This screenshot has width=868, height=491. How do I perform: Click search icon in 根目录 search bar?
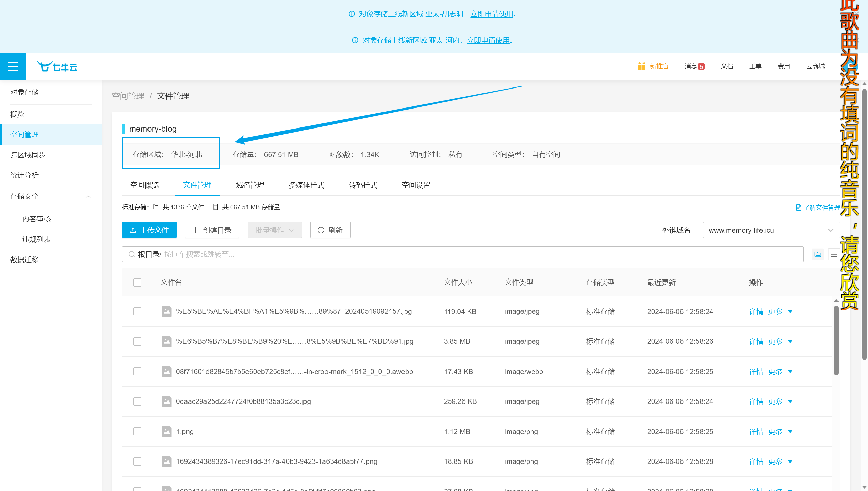[132, 254]
